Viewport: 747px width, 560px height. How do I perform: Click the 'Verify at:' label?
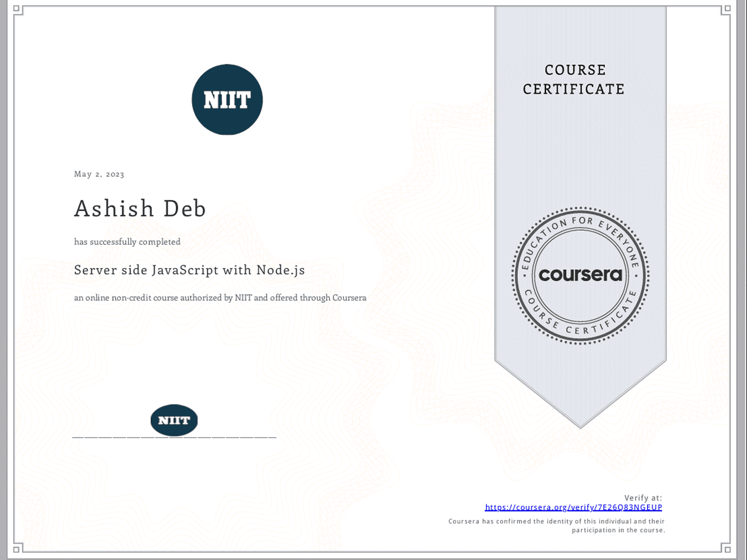click(643, 498)
